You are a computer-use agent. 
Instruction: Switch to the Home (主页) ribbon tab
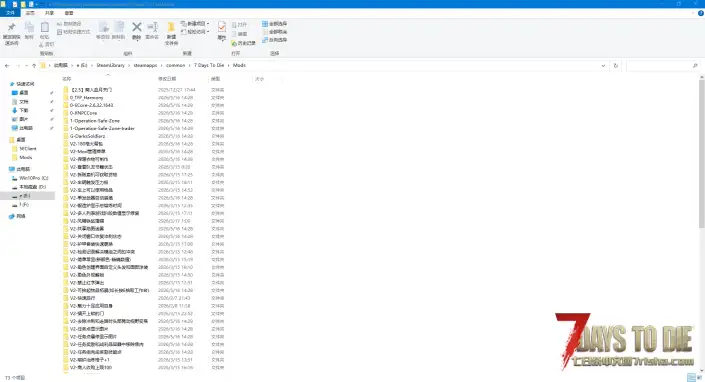[30, 13]
